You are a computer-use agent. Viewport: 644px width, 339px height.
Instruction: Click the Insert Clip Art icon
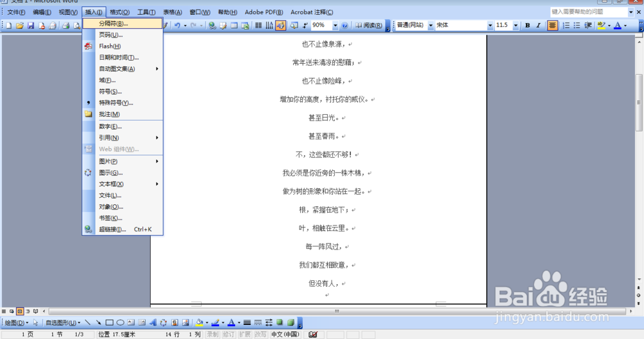click(x=175, y=322)
